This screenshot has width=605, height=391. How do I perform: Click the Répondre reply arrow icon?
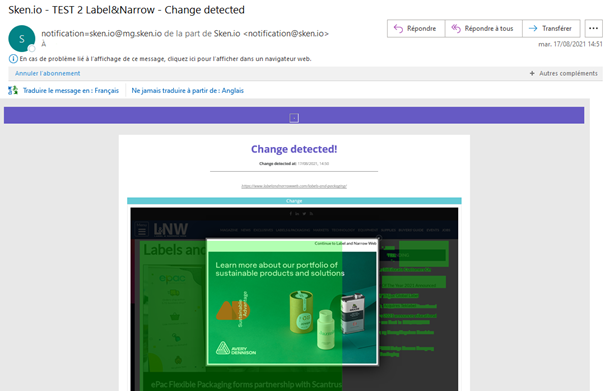point(398,29)
